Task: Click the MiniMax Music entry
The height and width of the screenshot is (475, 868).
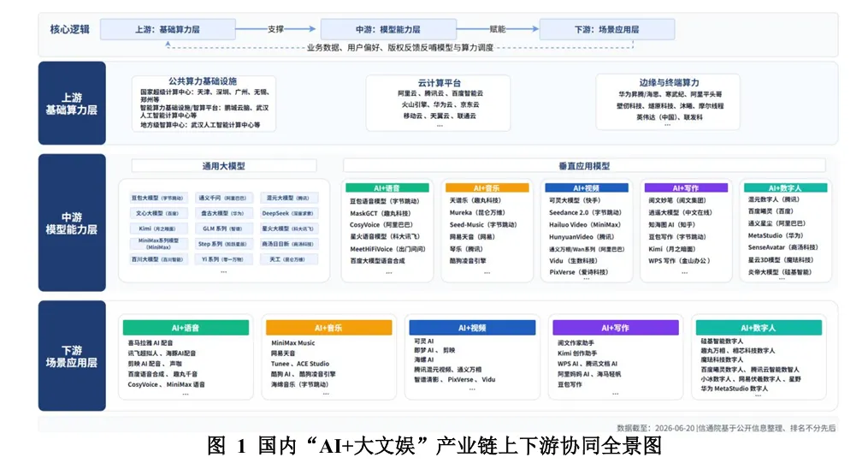Action: 292,343
